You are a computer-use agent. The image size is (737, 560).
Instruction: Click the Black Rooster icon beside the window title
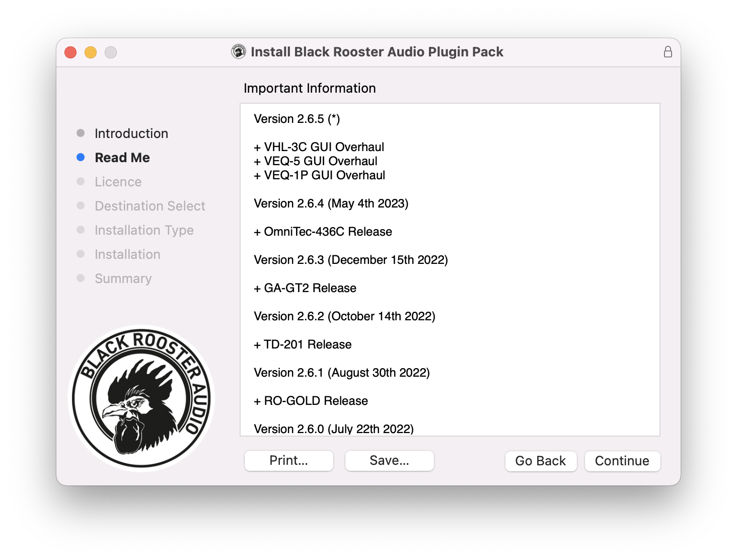(x=239, y=51)
